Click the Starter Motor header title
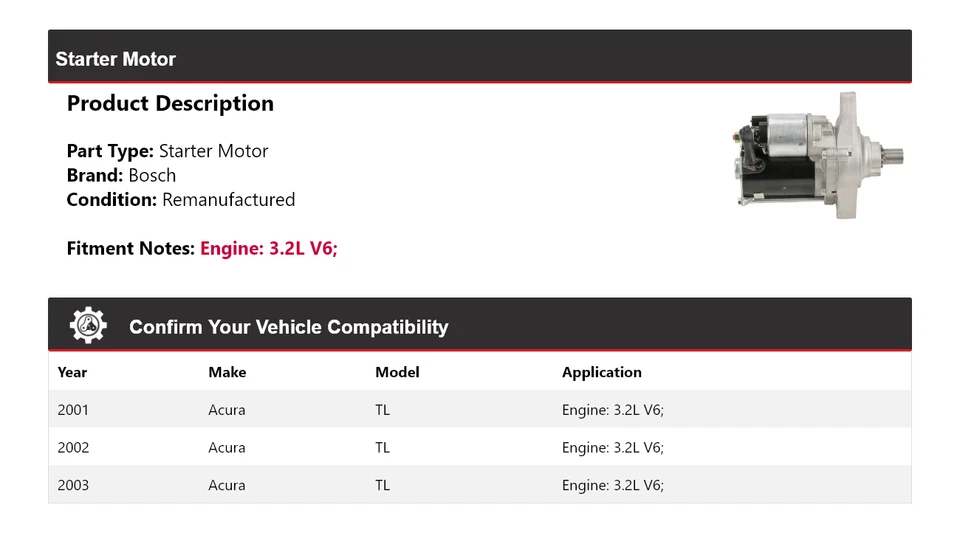Image resolution: width=960 pixels, height=533 pixels. 115,59
